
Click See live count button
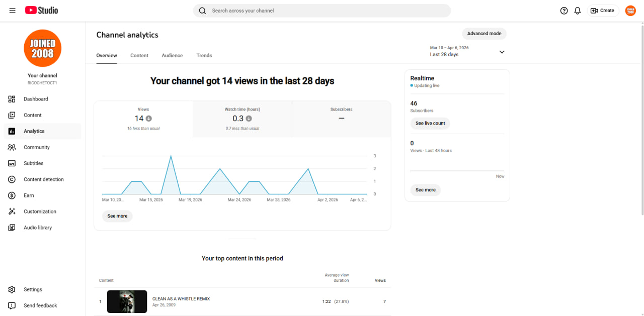tap(430, 123)
